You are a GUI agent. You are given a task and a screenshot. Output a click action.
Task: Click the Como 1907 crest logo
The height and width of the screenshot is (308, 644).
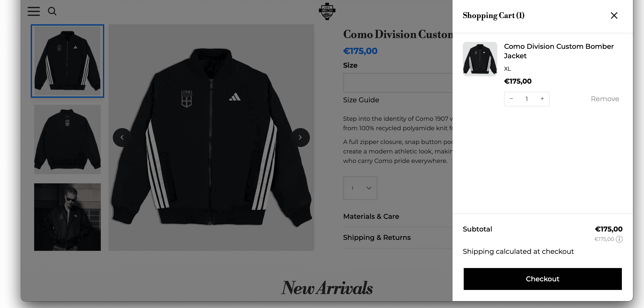coord(327,11)
